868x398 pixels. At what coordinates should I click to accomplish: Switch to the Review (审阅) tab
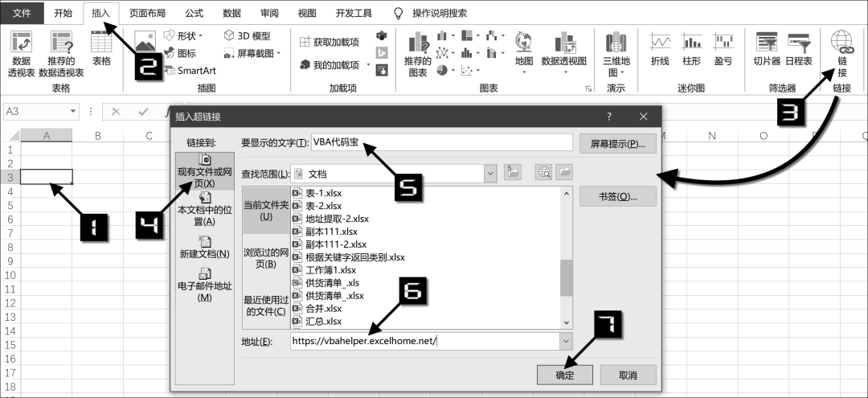(269, 14)
